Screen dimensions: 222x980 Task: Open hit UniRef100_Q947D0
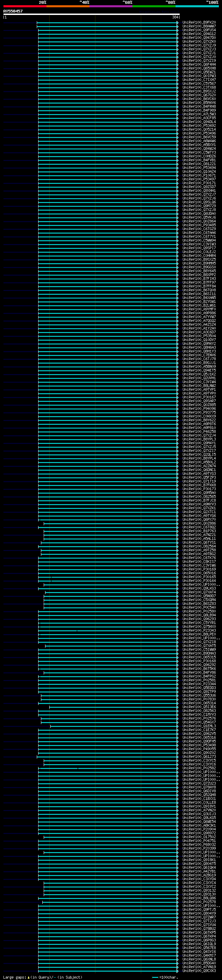click(x=199, y=38)
